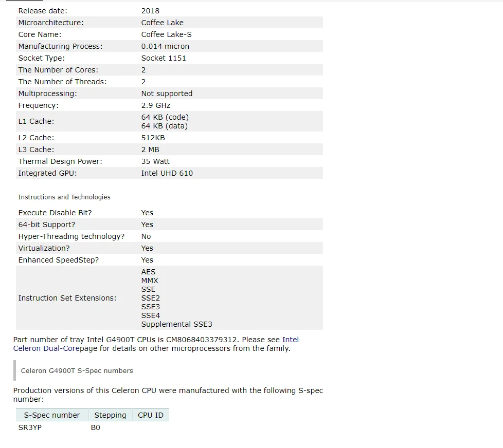Select the 'SSE4' instruction extension

point(151,315)
